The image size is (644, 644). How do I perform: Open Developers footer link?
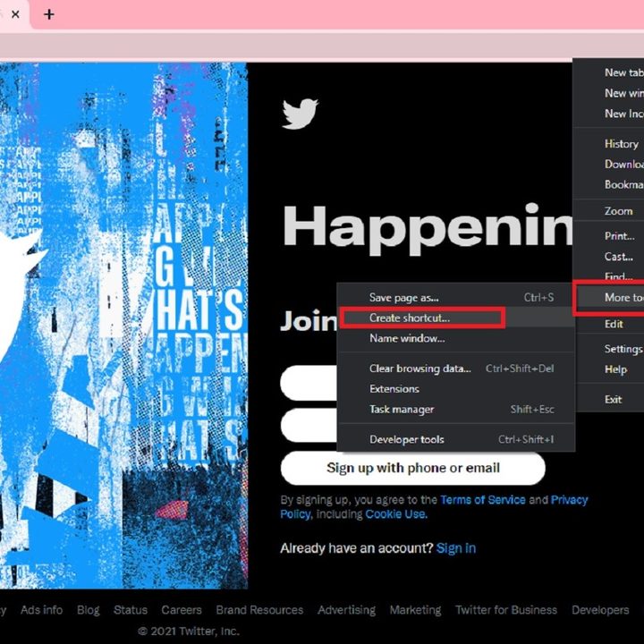tap(600, 610)
